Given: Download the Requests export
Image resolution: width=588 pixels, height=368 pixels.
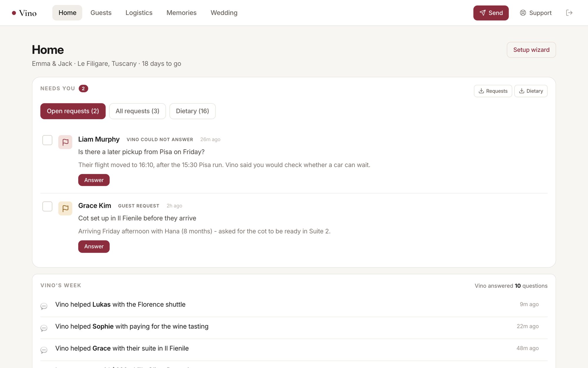Looking at the screenshot, I should [493, 91].
